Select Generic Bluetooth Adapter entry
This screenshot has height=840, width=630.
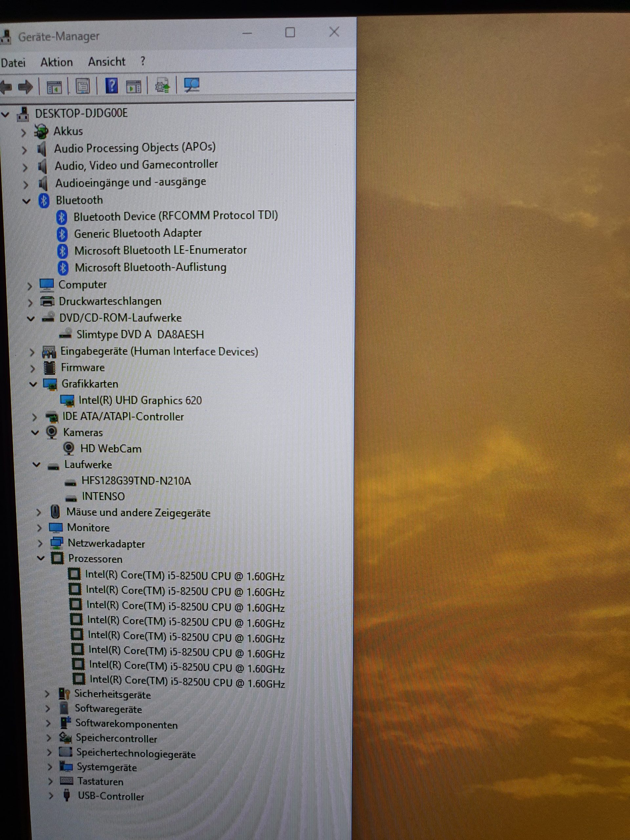click(137, 233)
